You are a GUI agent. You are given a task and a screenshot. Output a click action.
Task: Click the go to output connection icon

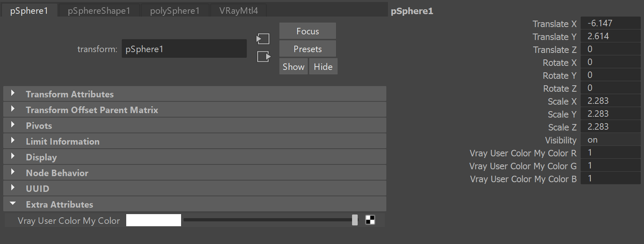click(x=264, y=57)
